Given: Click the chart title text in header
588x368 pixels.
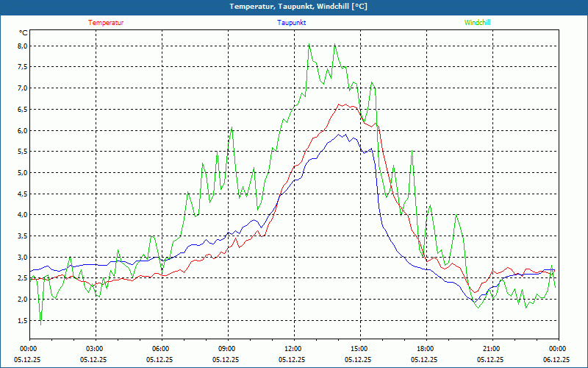Looking at the screenshot, I should (x=298, y=7).
